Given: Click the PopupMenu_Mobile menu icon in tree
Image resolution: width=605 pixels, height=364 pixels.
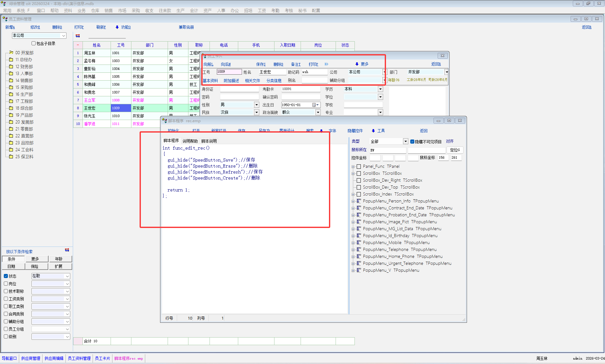Looking at the screenshot, I should coord(359,242).
